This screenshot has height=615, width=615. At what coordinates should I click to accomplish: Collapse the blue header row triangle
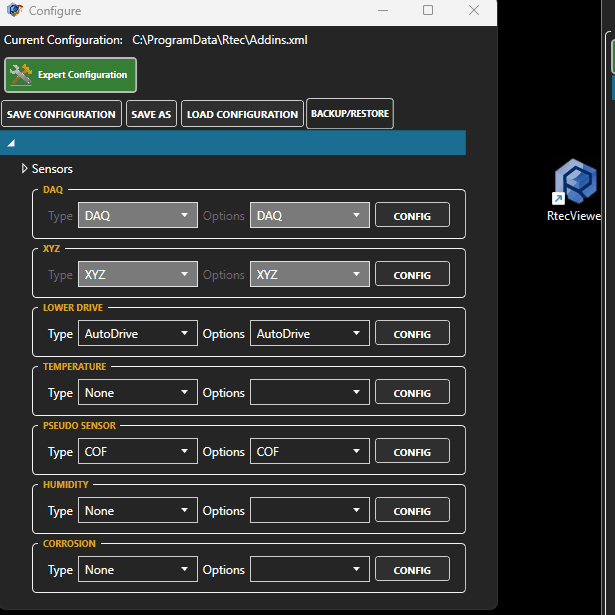11,143
